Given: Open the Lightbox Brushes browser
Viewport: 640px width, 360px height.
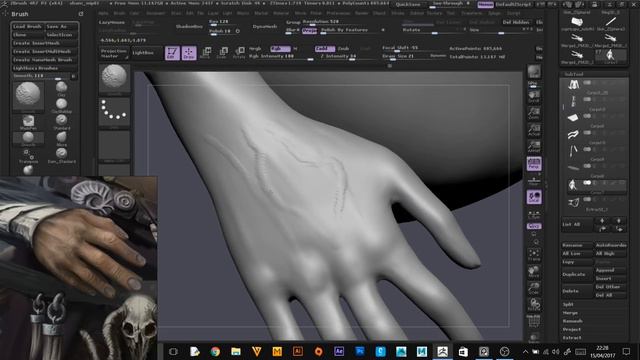Looking at the screenshot, I should click(45, 68).
